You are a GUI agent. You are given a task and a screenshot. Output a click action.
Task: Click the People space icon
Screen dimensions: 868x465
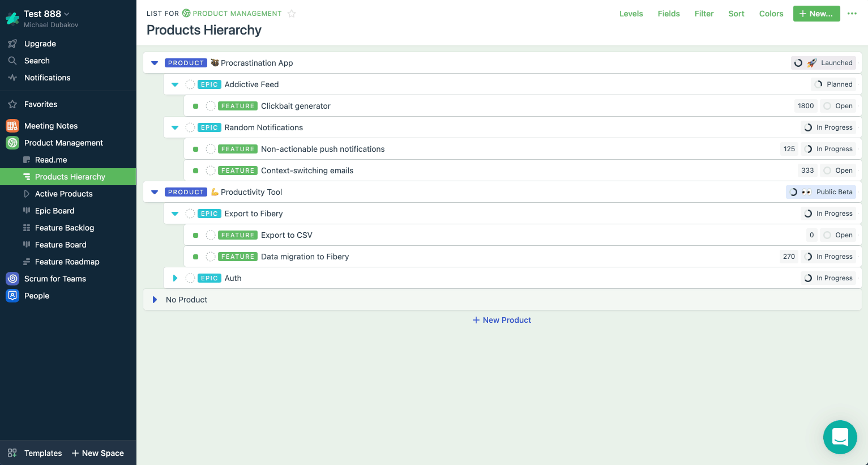tap(12, 296)
